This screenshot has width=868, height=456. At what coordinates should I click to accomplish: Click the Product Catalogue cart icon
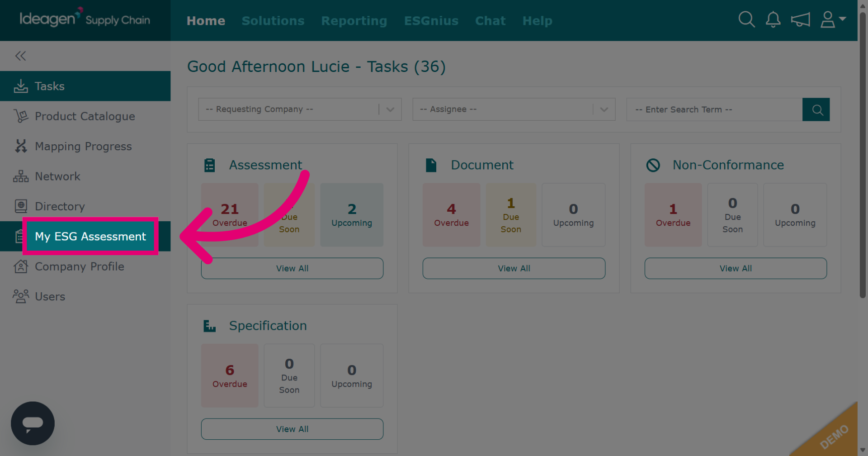coord(21,116)
